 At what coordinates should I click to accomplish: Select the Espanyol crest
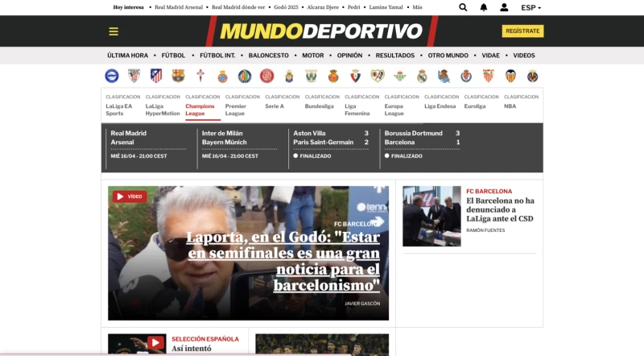click(223, 76)
